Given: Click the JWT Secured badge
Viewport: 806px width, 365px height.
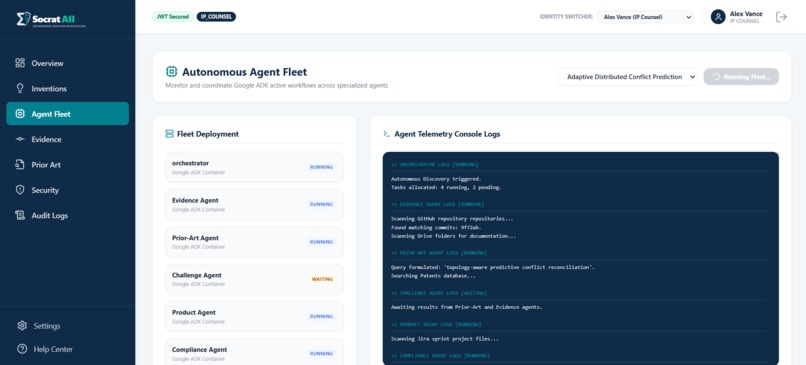Looking at the screenshot, I should (x=173, y=16).
